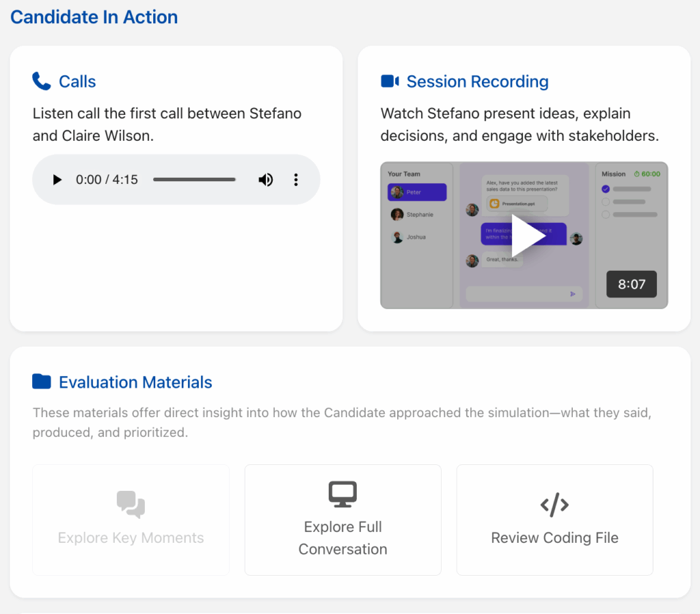The width and height of the screenshot is (700, 614).
Task: Click the folder icon beside Evaluation Materials
Action: click(x=42, y=382)
